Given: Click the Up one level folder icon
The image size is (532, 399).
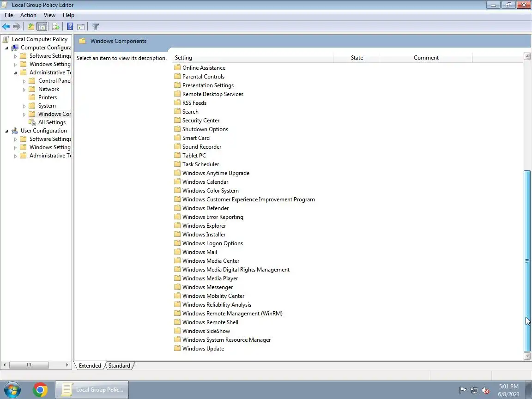Looking at the screenshot, I should (x=31, y=26).
